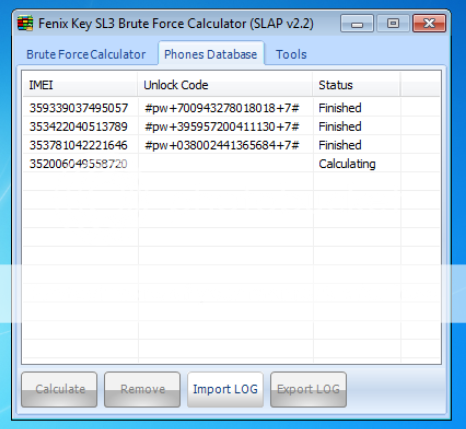Screen dimensions: 466x429
Task: Select IMEI 352006049558720 row
Action: tap(231, 164)
